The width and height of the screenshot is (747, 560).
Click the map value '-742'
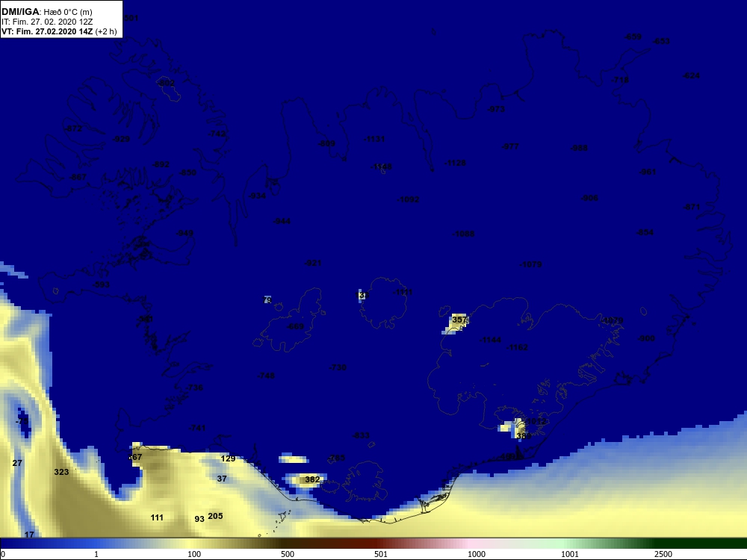coord(217,134)
